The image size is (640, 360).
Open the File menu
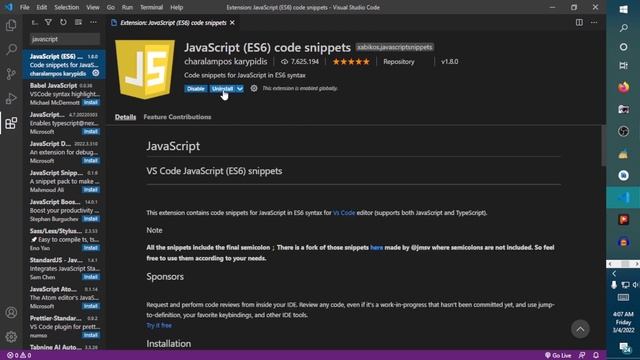(24, 7)
